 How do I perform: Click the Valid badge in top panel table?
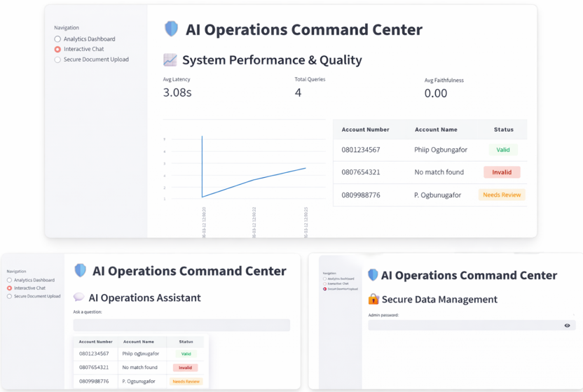pos(503,150)
